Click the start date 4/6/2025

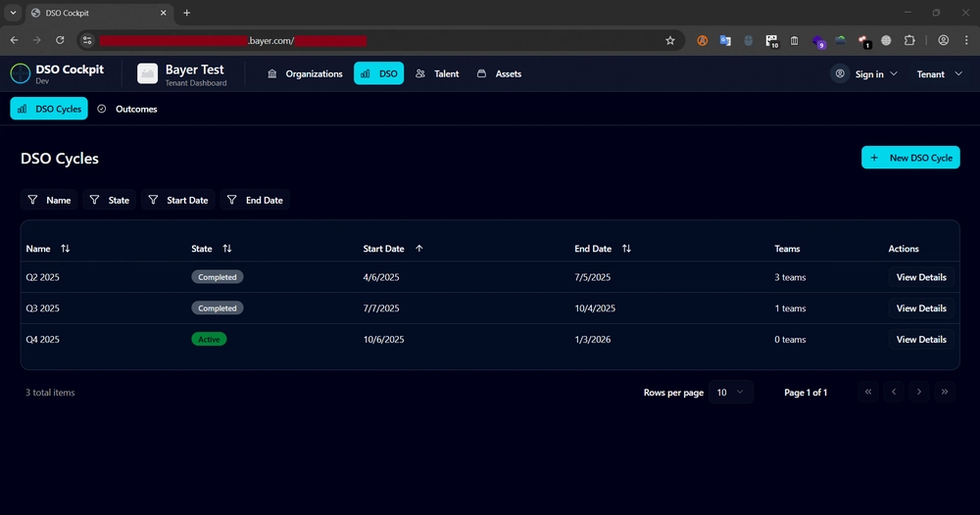(x=381, y=277)
